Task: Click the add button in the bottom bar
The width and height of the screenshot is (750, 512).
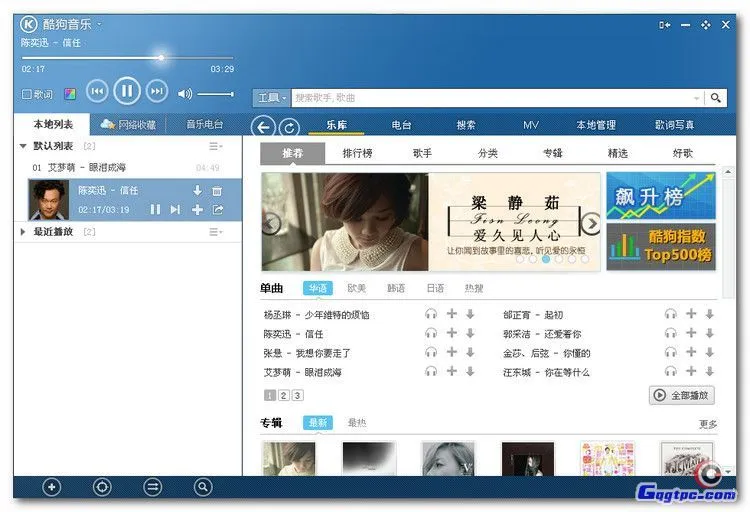Action: click(51, 487)
